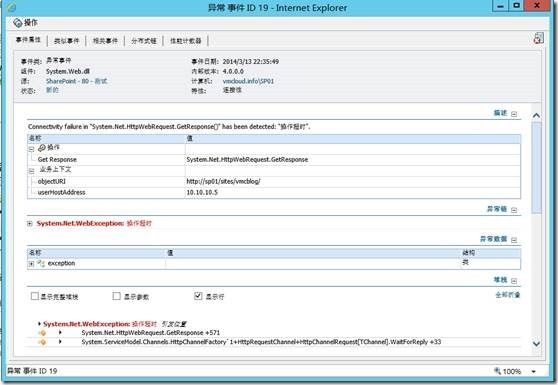Switch to the 相关事件 tab

tap(105, 41)
